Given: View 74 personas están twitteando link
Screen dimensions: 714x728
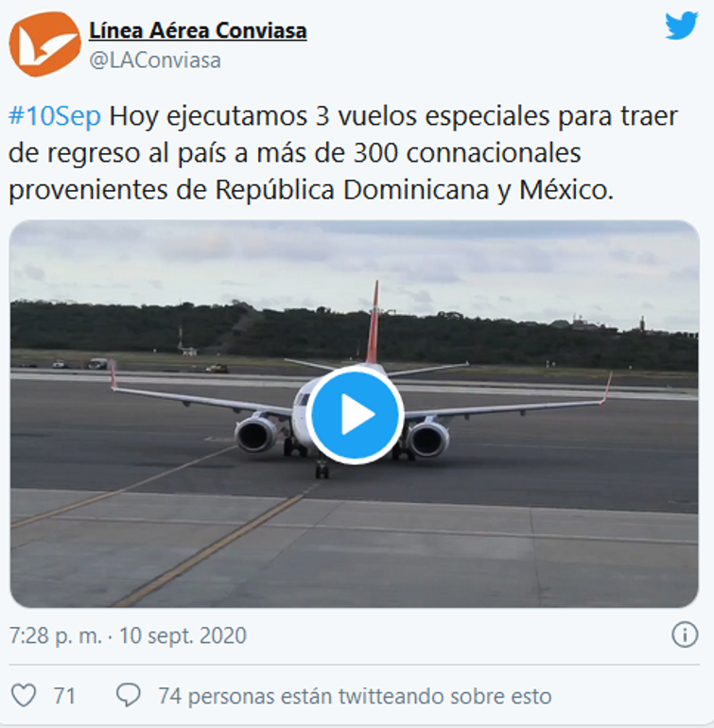Looking at the screenshot, I should pyautogui.click(x=355, y=696).
